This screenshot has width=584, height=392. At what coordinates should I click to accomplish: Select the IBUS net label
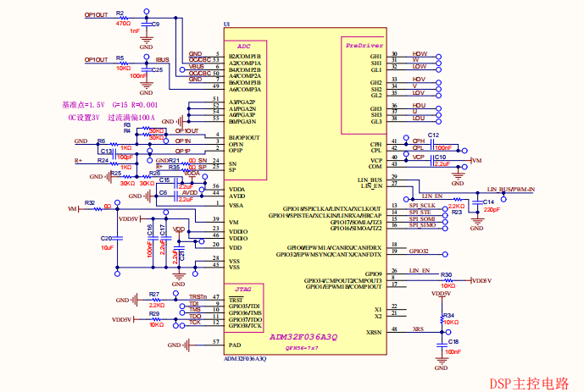pyautogui.click(x=163, y=59)
